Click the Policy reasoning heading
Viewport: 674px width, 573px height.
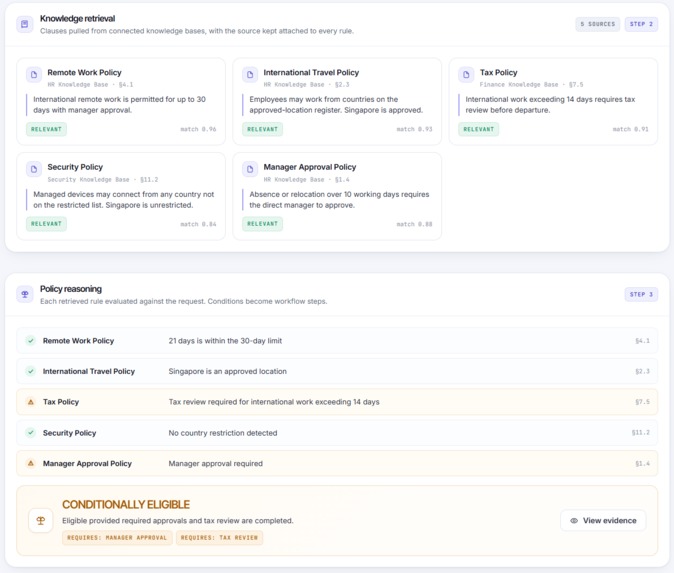pos(71,289)
